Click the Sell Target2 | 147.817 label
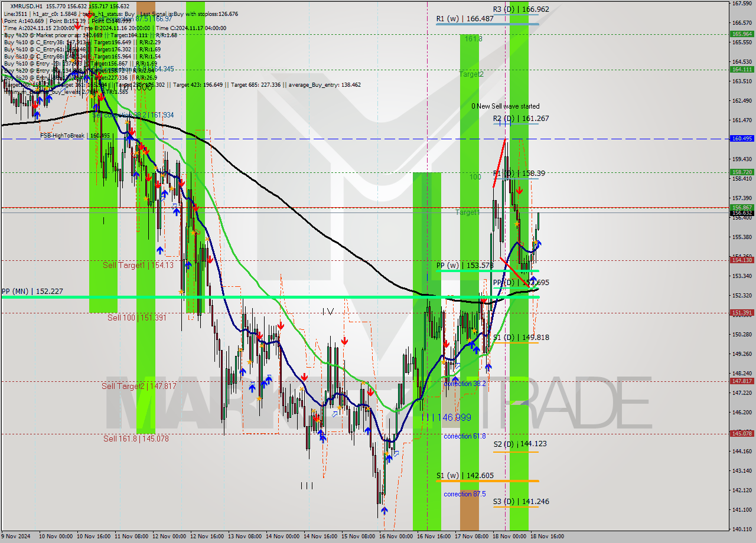The width and height of the screenshot is (756, 543). pyautogui.click(x=139, y=386)
